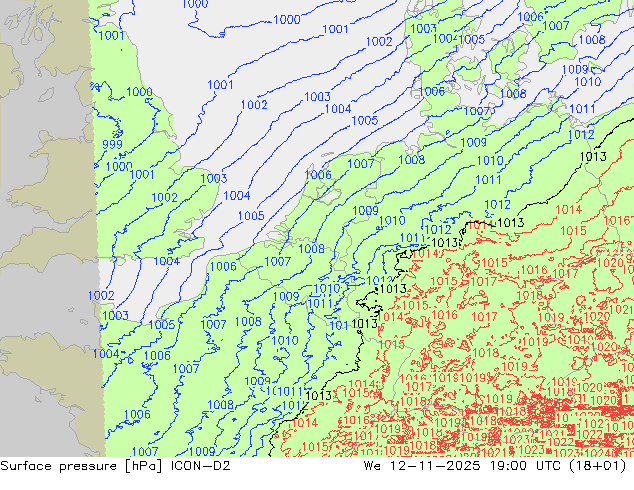Click the red 1024 isobar label

tap(598, 454)
